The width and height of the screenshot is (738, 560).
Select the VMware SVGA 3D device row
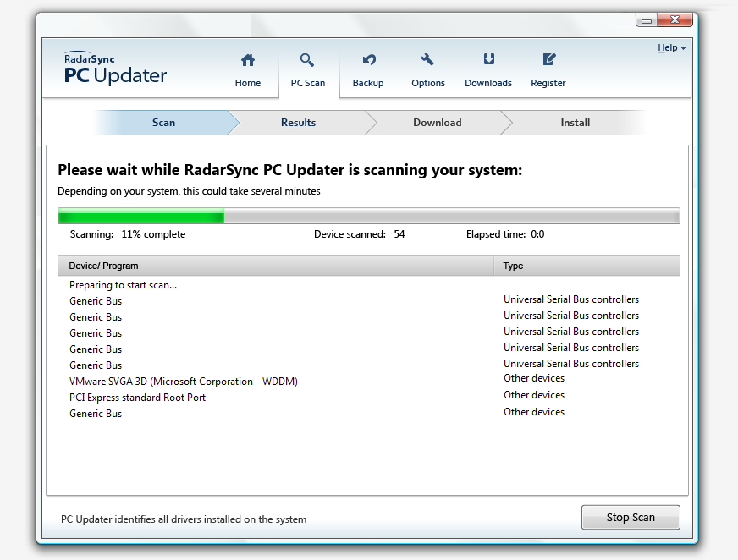(x=184, y=382)
